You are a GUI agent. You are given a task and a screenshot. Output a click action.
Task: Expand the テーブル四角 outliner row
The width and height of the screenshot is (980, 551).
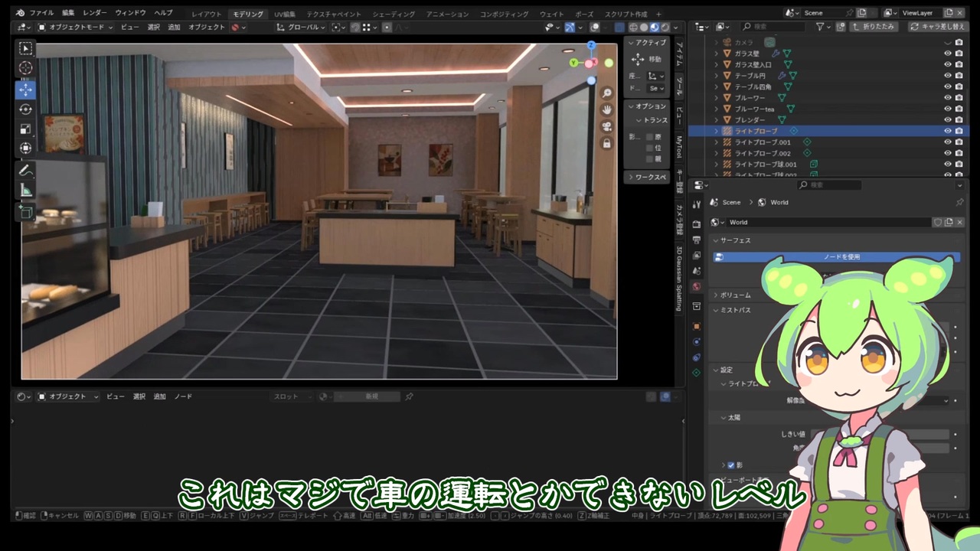pyautogui.click(x=717, y=87)
